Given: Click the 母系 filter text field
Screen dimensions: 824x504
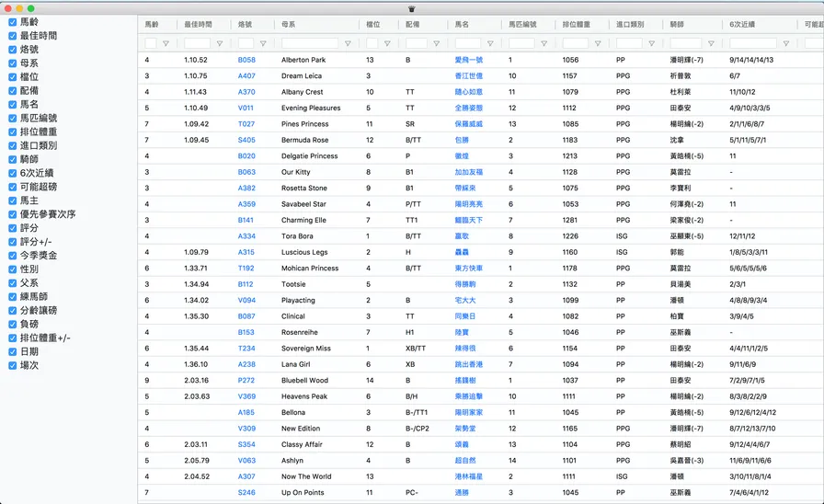Looking at the screenshot, I should coord(310,43).
